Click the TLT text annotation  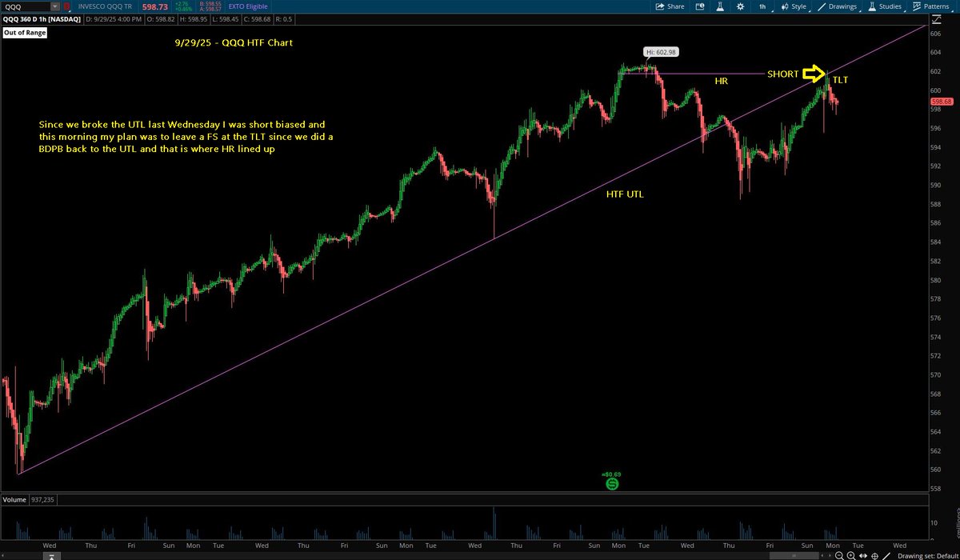click(x=839, y=80)
